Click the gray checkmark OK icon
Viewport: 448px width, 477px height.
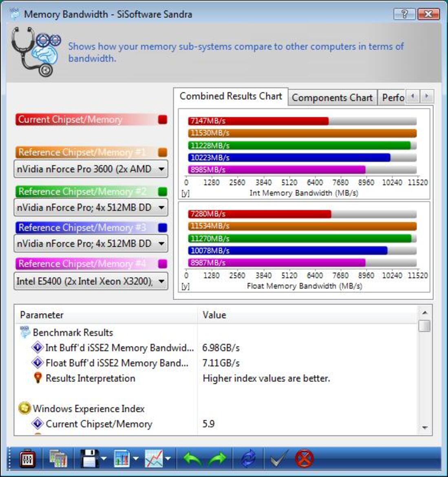[x=278, y=458]
